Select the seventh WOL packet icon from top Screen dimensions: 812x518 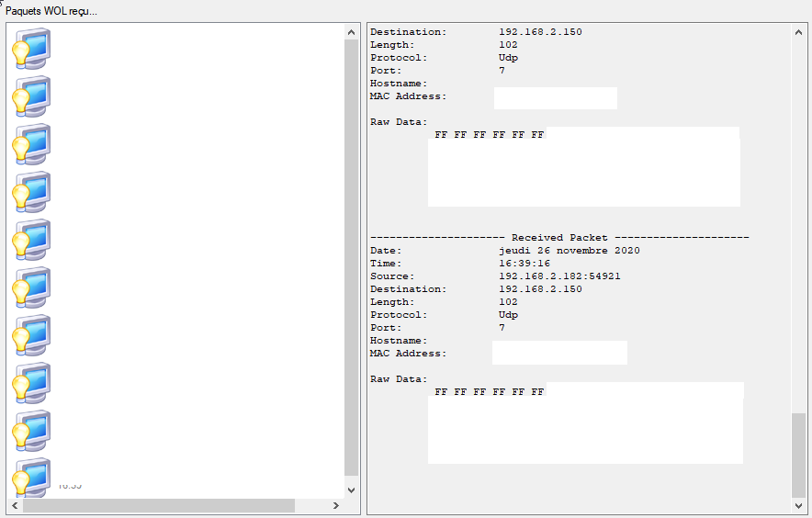pos(31,334)
